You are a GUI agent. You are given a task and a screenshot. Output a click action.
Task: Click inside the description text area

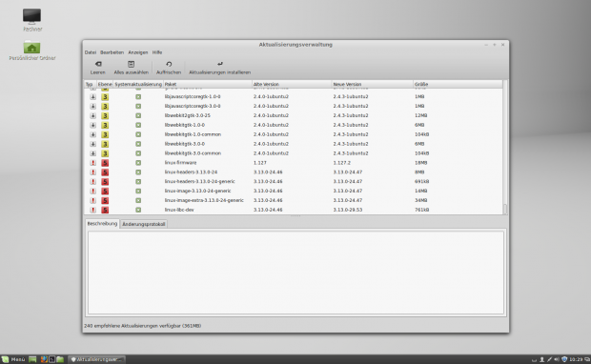point(295,273)
